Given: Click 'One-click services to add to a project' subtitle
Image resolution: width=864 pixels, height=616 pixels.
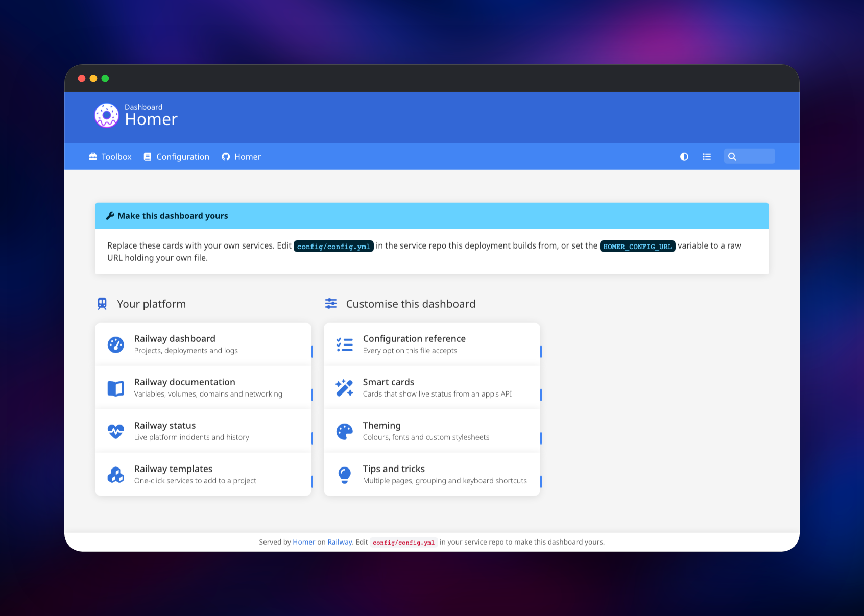Looking at the screenshot, I should point(195,481).
